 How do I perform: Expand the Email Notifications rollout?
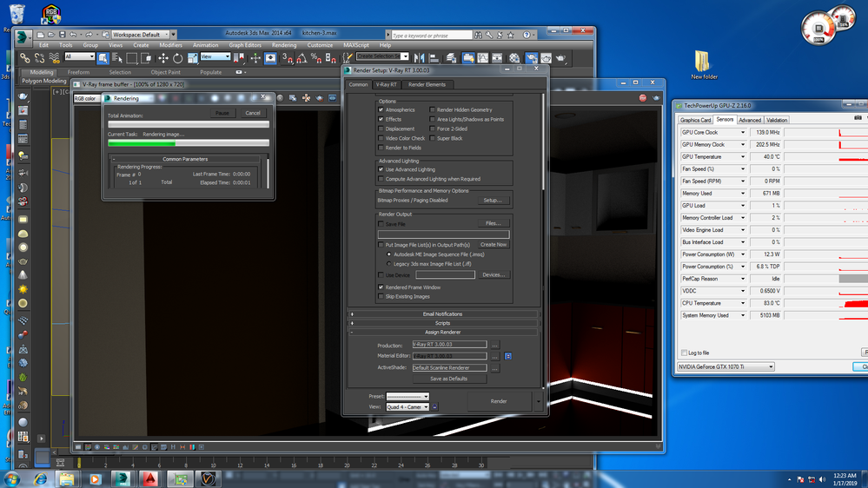click(x=442, y=313)
